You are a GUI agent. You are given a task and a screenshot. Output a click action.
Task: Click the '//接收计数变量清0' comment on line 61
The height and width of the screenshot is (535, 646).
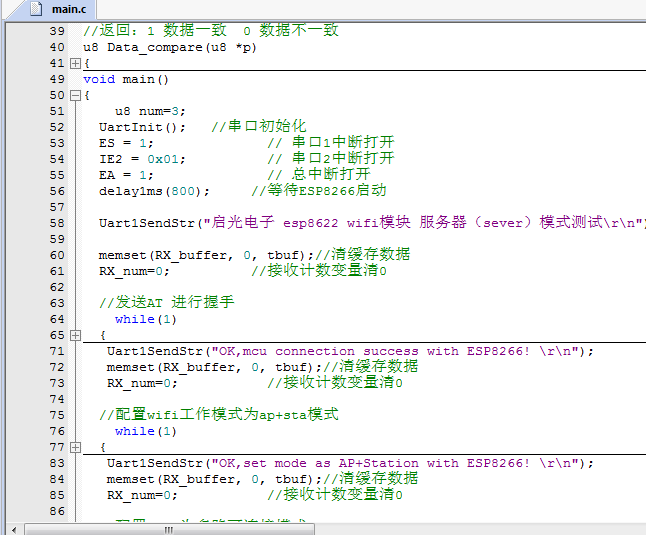tap(319, 271)
